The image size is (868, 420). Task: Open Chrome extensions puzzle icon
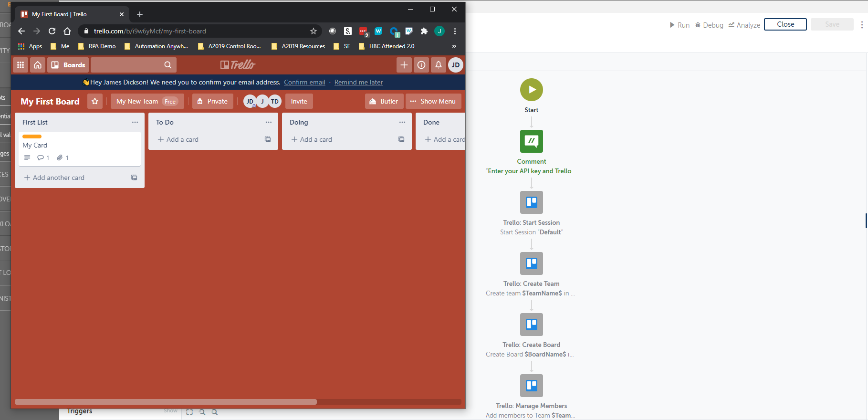pos(424,31)
